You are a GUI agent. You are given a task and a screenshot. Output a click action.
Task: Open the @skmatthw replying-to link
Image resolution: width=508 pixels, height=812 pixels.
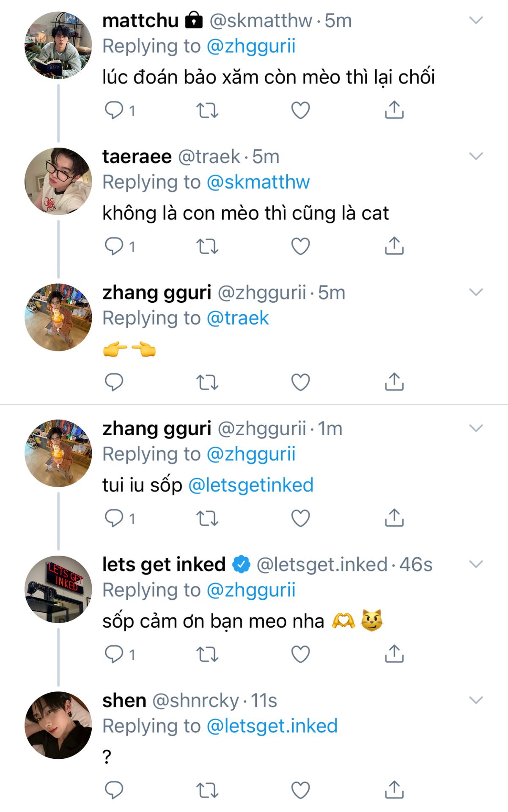tap(258, 182)
